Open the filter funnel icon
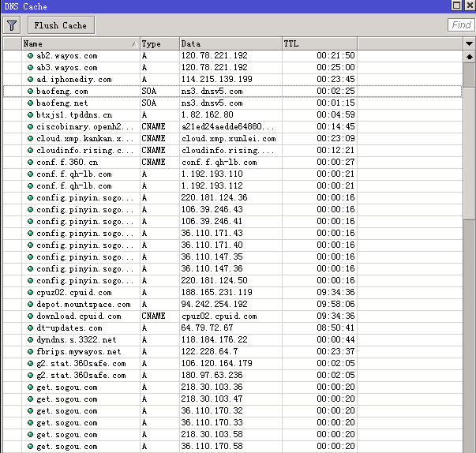476x453 pixels. (13, 25)
